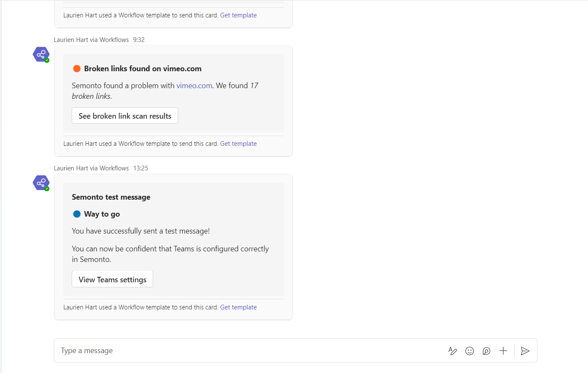Follow the vimeo.com link

[194, 86]
